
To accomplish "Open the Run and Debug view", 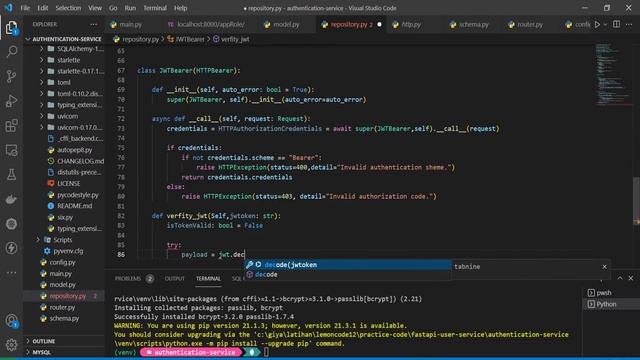I will coord(11,101).
